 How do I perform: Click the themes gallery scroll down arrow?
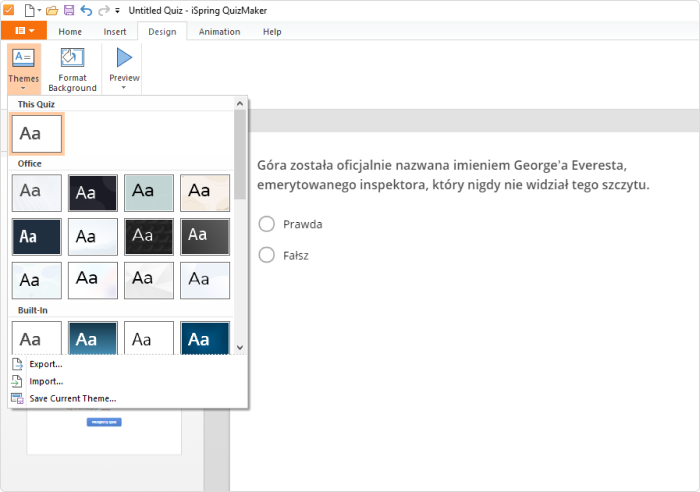(240, 347)
